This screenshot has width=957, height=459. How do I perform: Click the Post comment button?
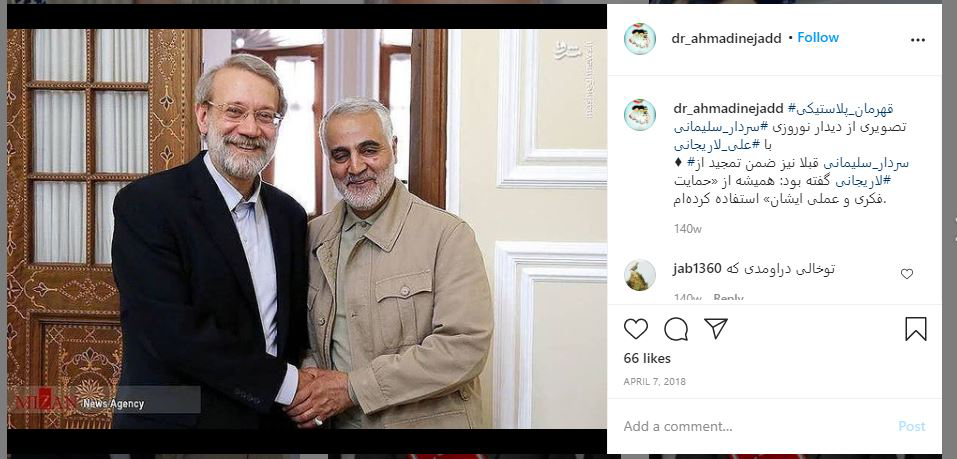click(911, 426)
